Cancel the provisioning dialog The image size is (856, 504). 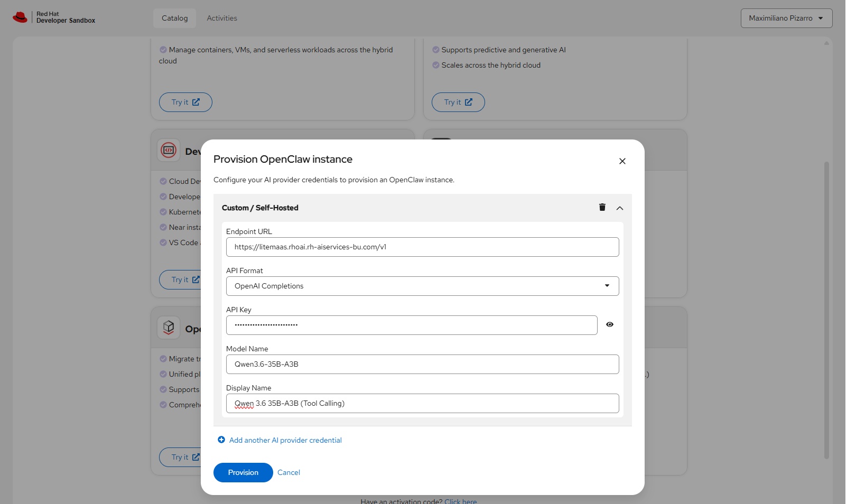(x=289, y=472)
